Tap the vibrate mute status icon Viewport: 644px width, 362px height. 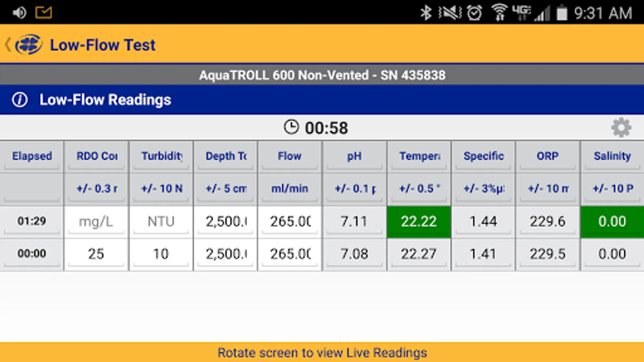[x=450, y=13]
